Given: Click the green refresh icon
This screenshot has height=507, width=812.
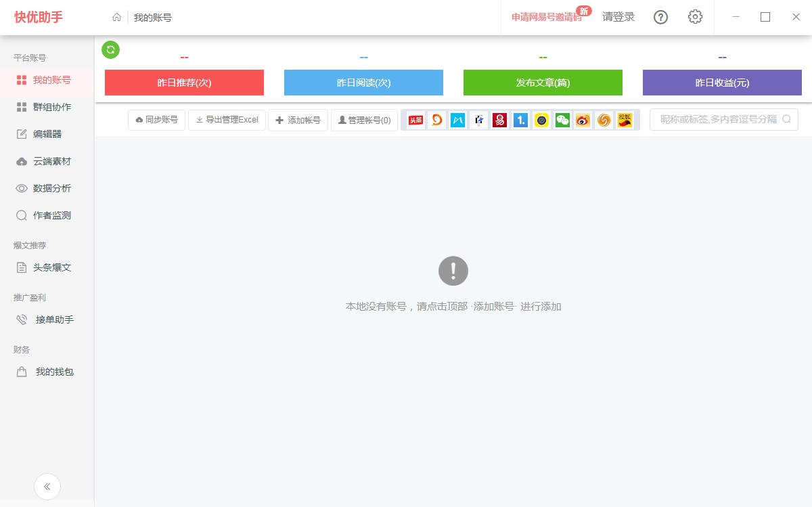Looking at the screenshot, I should (110, 49).
